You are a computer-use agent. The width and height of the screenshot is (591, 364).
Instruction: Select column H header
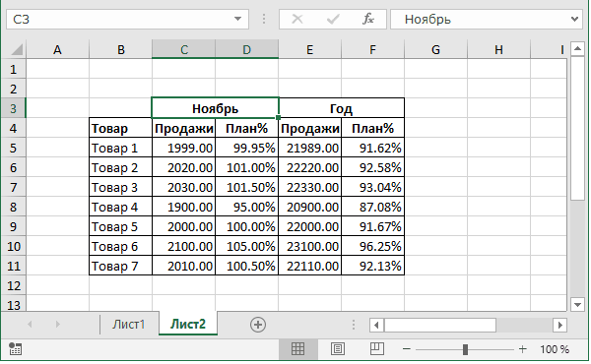498,49
